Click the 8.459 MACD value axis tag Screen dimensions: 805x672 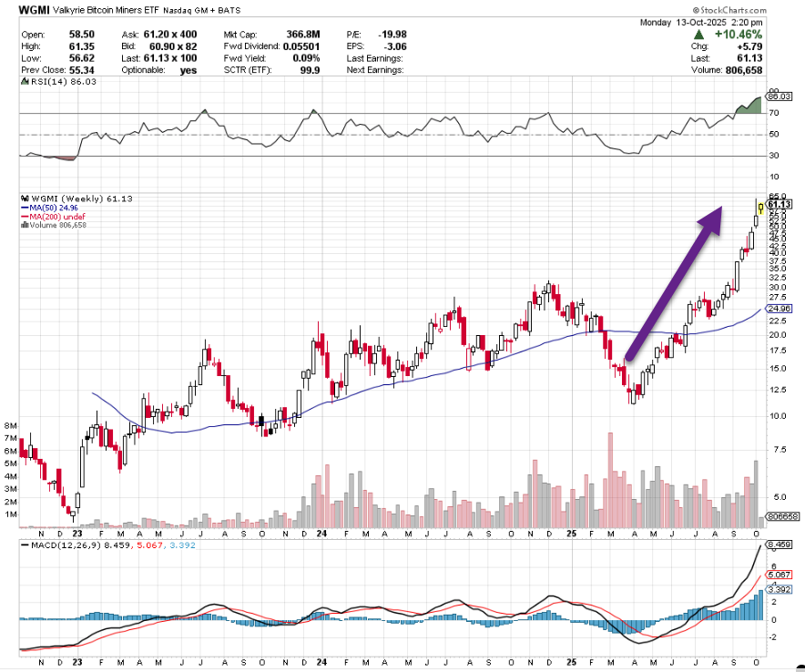tap(779, 545)
